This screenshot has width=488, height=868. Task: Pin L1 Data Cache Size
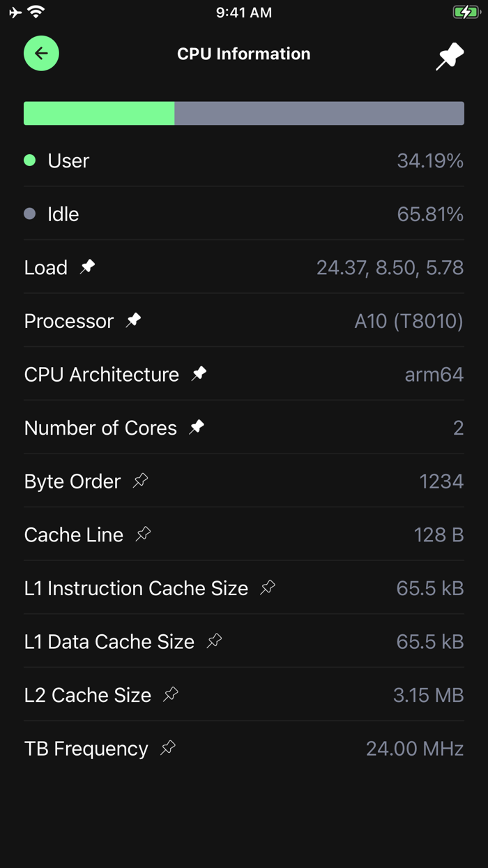click(x=215, y=641)
